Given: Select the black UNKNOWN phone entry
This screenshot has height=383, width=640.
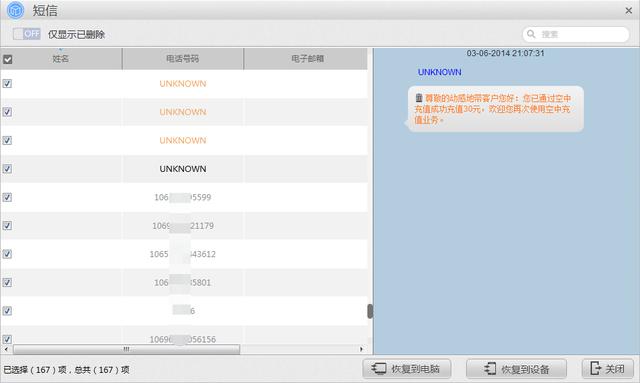Looking at the screenshot, I should [x=183, y=169].
